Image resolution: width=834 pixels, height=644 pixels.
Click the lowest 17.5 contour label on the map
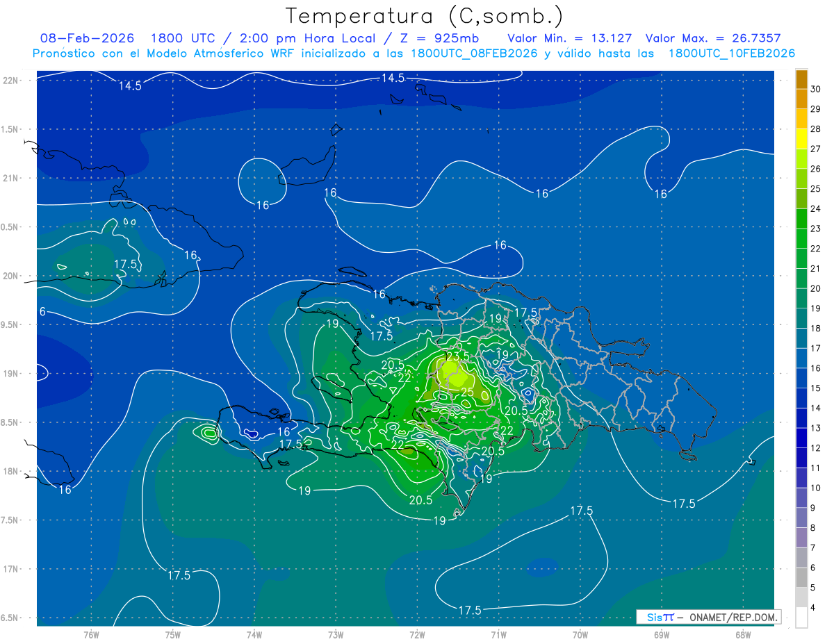tap(470, 610)
